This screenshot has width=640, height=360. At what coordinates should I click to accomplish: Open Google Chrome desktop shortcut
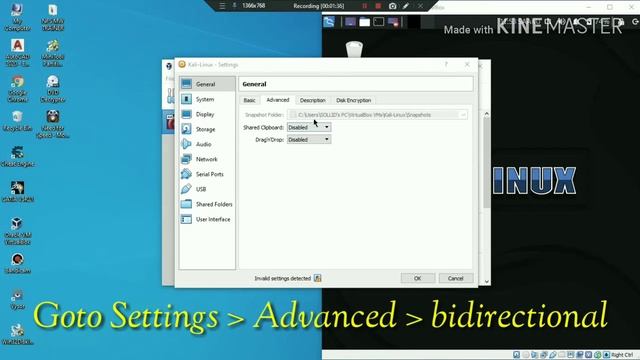click(17, 89)
